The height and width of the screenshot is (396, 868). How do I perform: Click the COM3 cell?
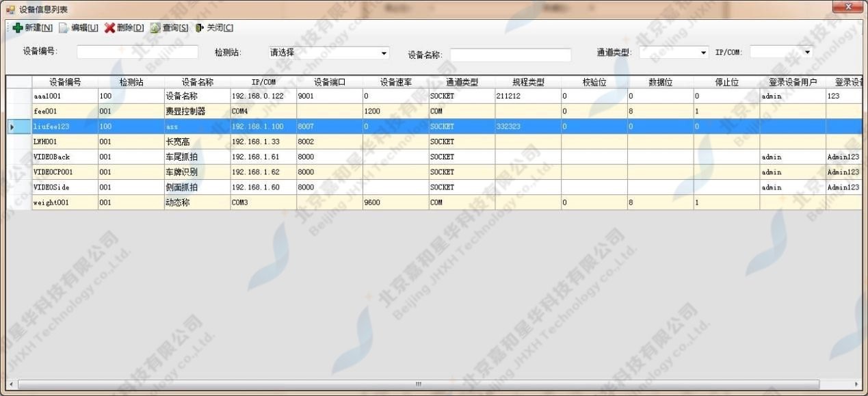pyautogui.click(x=263, y=202)
